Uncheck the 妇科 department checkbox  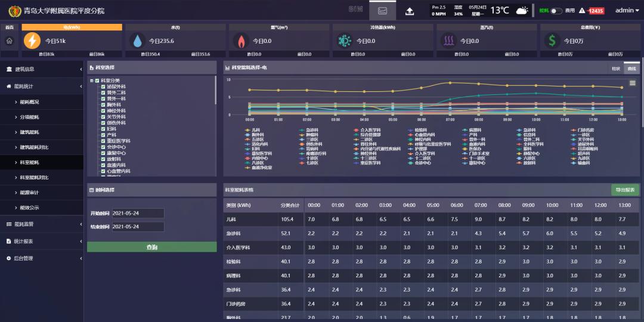pos(103,129)
